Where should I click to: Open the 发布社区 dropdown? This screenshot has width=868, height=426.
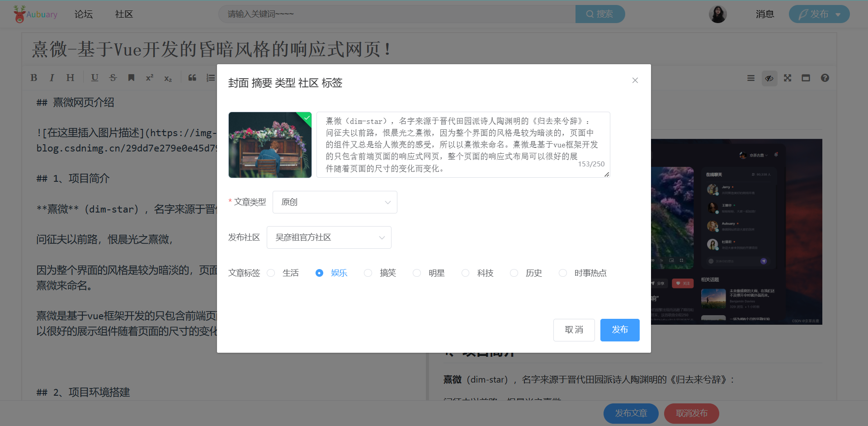click(x=329, y=237)
